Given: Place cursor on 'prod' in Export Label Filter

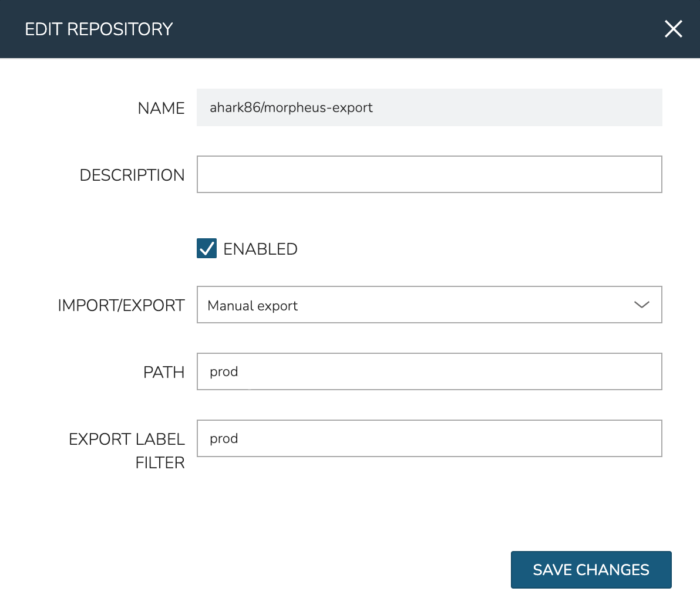Looking at the screenshot, I should tap(224, 439).
